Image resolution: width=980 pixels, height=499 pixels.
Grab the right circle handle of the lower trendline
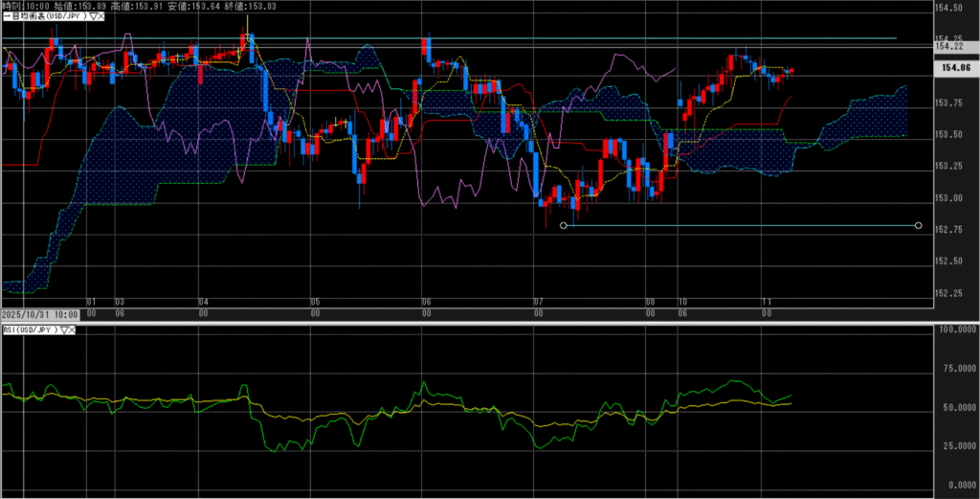tap(919, 226)
